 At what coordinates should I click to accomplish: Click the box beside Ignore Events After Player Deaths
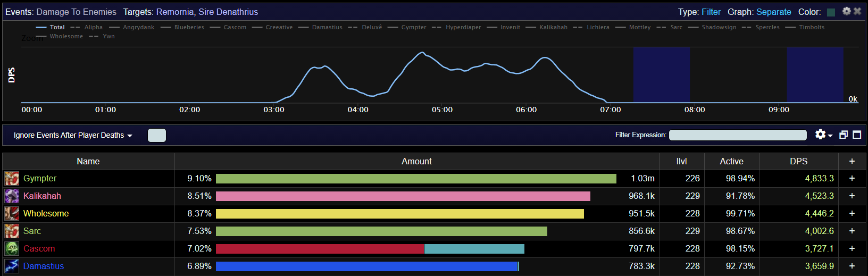pyautogui.click(x=157, y=135)
